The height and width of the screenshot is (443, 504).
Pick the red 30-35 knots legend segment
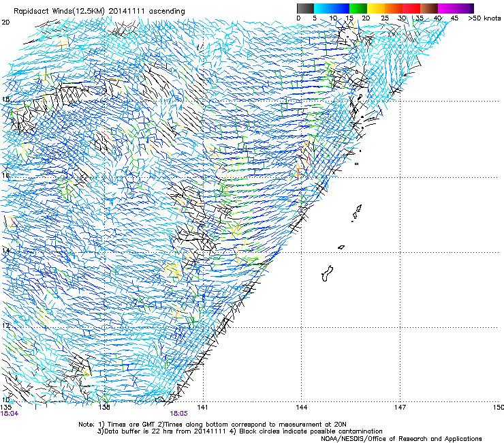(x=411, y=8)
